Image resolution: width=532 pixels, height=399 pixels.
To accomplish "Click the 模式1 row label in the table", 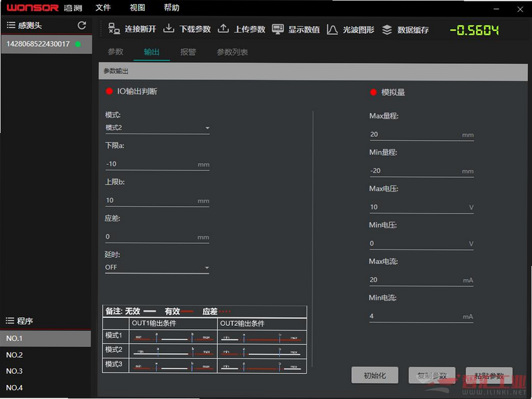I will pyautogui.click(x=114, y=336).
